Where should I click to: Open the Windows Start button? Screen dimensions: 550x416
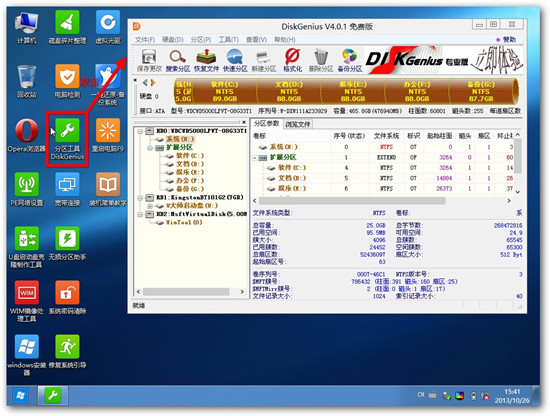tap(21, 396)
